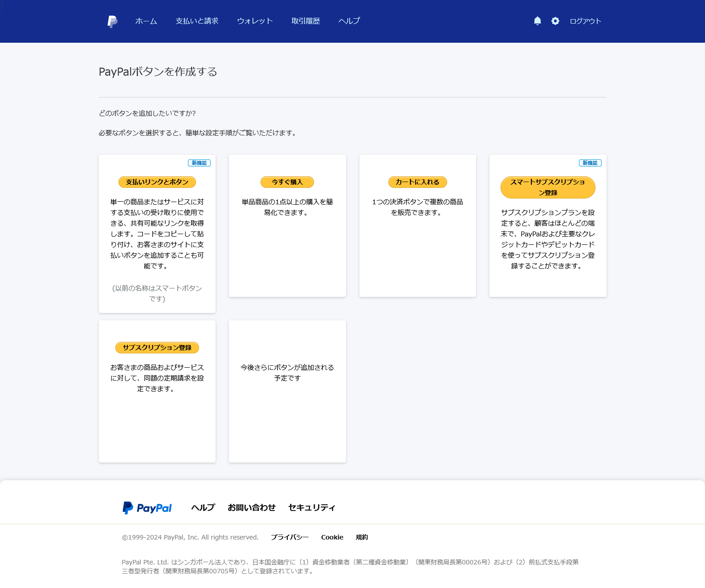Open the 支払いと請求 menu
Screen dimensions: 705x588
click(197, 21)
